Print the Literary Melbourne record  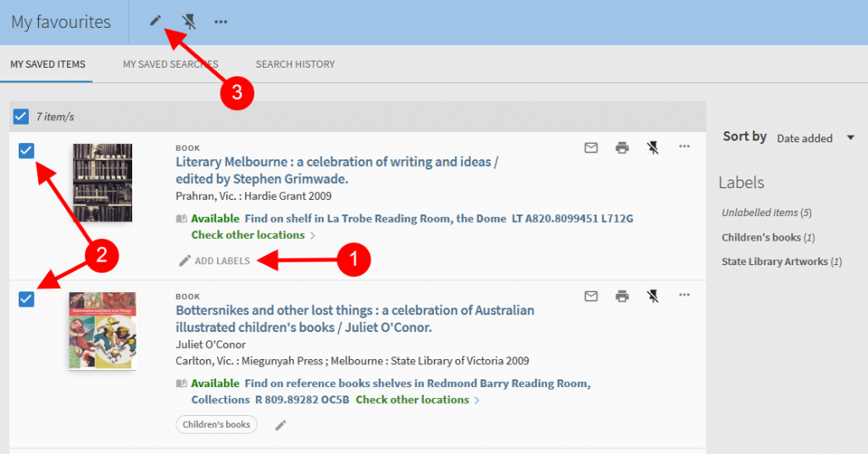(x=622, y=147)
